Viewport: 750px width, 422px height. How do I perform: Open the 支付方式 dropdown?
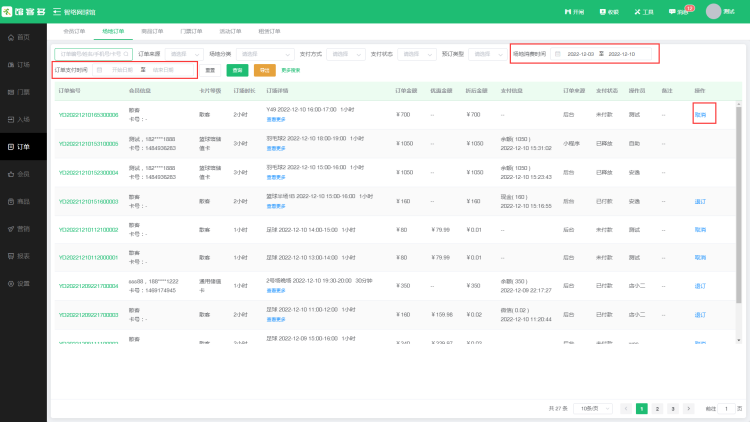pyautogui.click(x=344, y=53)
